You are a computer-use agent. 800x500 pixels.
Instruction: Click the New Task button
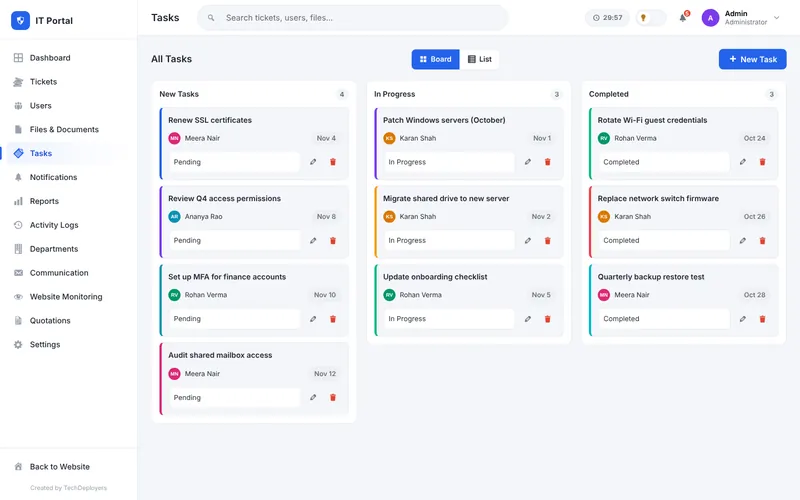(x=753, y=59)
